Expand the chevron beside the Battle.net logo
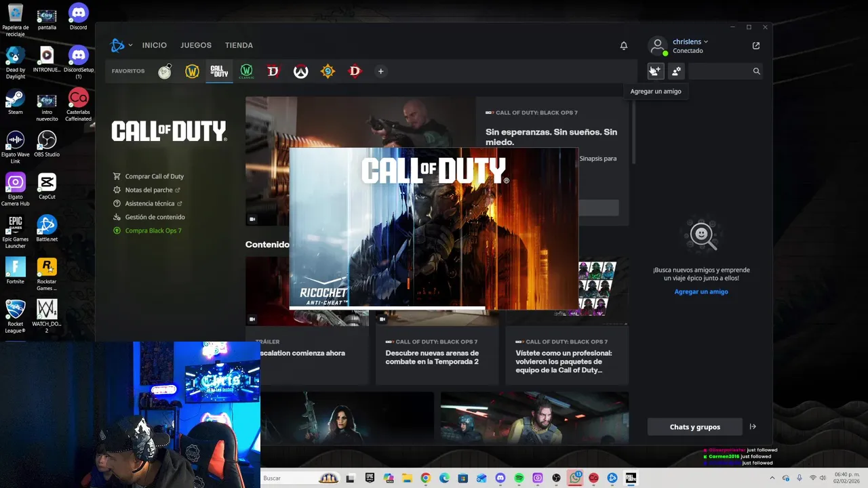 130,45
